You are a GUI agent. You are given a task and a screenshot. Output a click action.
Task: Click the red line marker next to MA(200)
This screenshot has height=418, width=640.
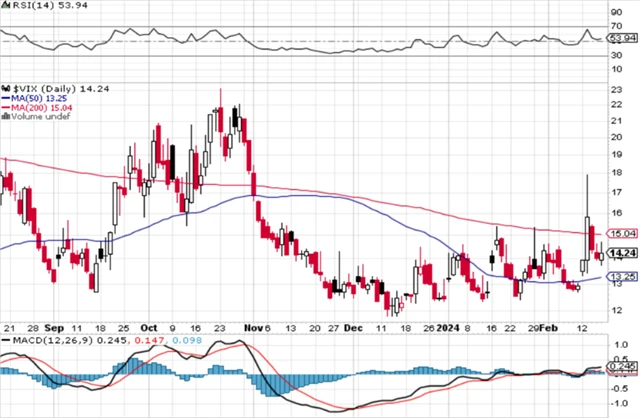click(5, 108)
